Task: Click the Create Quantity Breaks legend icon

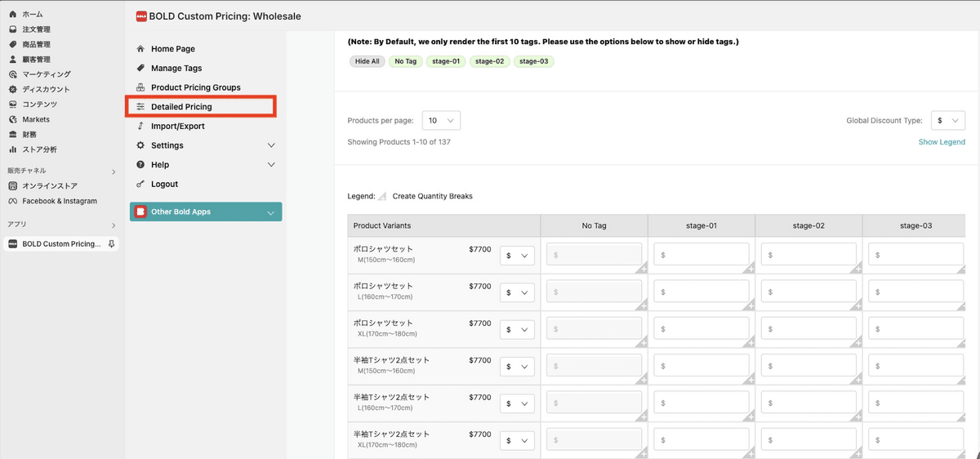Action: pos(381,196)
